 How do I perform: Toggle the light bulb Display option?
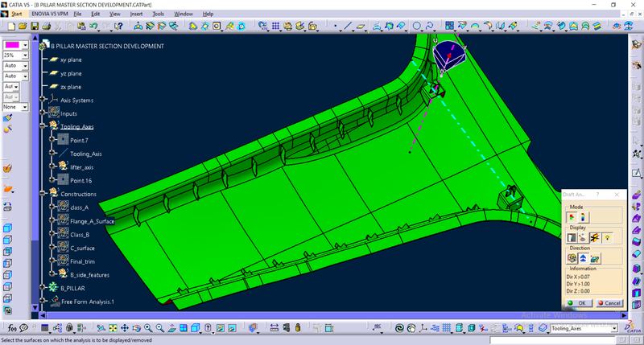click(x=608, y=238)
